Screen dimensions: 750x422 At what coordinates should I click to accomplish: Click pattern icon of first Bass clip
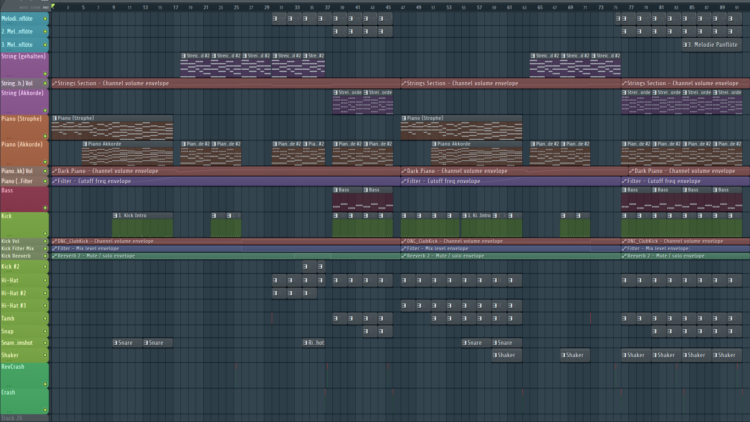(335, 190)
